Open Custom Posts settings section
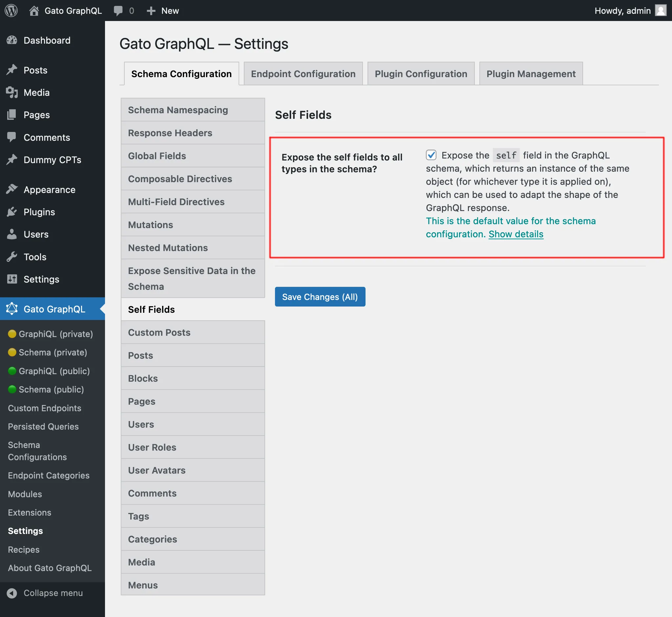 pos(193,332)
